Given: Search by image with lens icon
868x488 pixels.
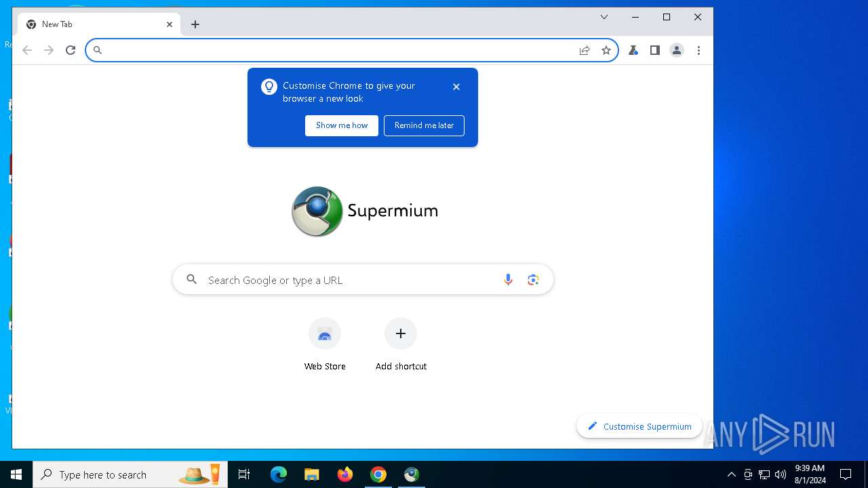Looking at the screenshot, I should point(533,280).
